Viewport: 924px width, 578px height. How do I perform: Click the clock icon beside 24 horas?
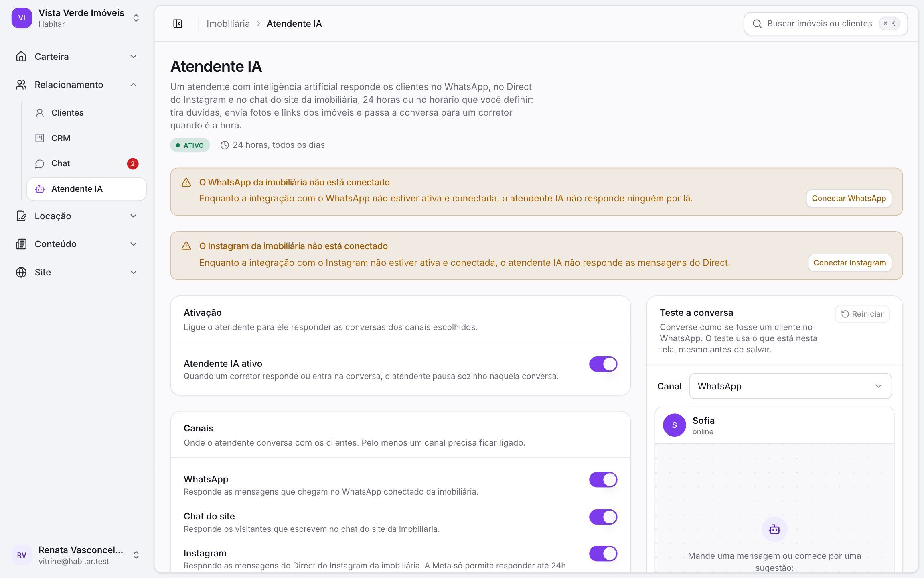[225, 145]
